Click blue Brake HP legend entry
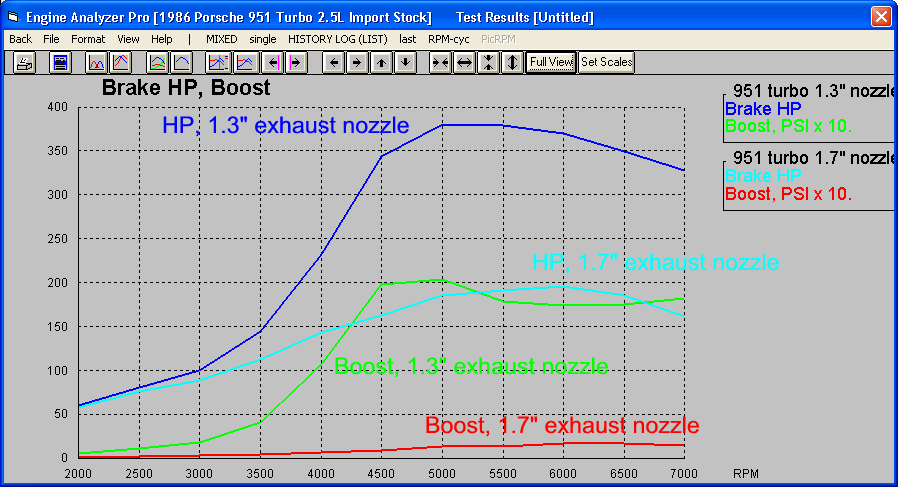Viewport: 898px width, 487px height. point(763,108)
